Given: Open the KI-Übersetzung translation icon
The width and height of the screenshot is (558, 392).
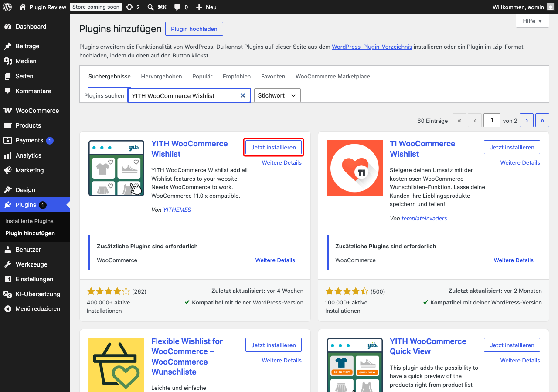Looking at the screenshot, I should tap(8, 294).
